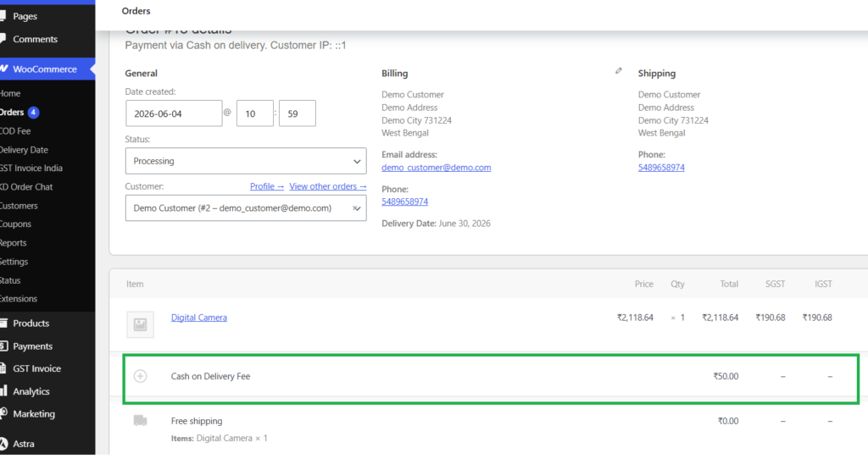Click the Delivery Date June 30, 2026 text

(x=436, y=224)
